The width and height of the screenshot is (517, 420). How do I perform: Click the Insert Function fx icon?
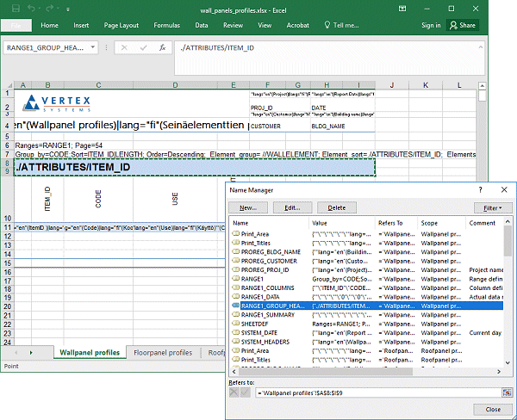pos(161,48)
